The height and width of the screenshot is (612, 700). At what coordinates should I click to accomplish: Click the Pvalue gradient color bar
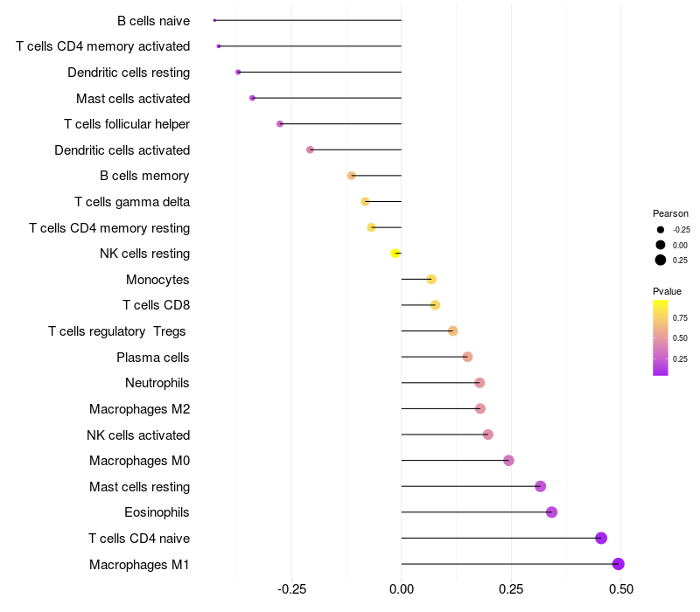661,337
